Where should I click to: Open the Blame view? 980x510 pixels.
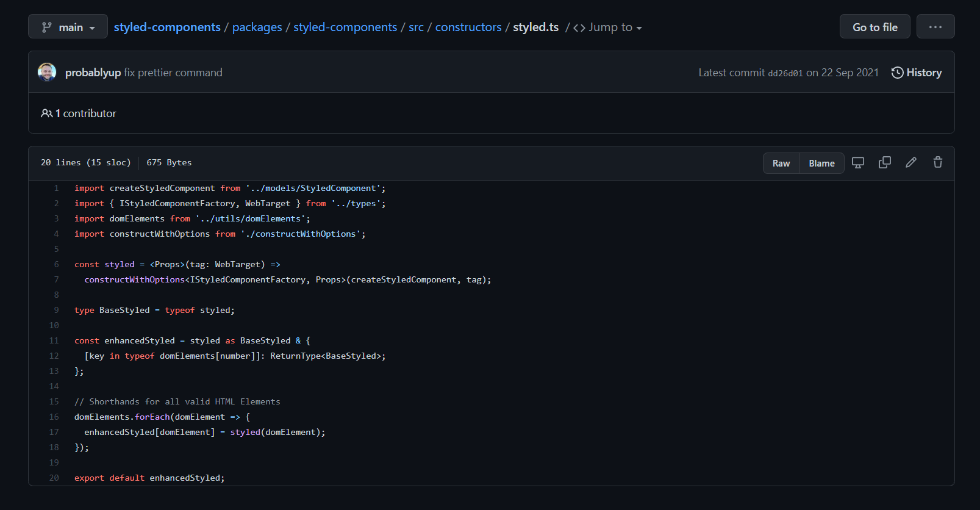821,163
